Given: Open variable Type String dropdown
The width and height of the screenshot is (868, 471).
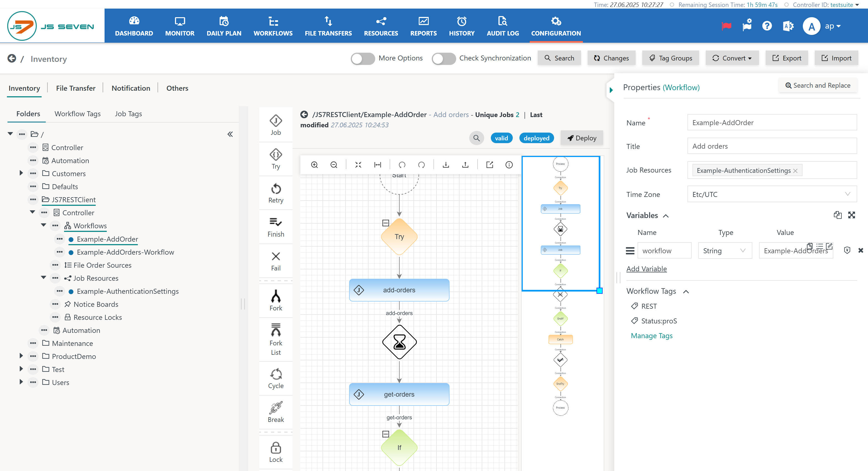Looking at the screenshot, I should (x=725, y=250).
